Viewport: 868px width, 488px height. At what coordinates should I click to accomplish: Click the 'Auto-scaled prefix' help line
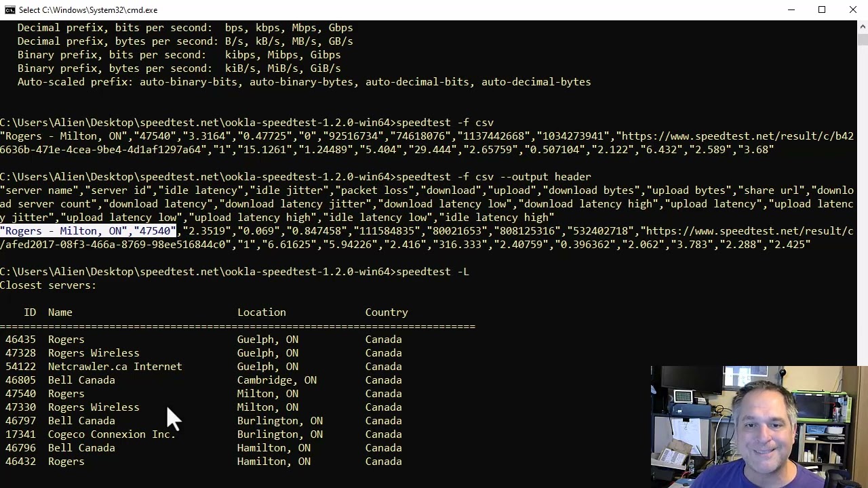pos(304,81)
